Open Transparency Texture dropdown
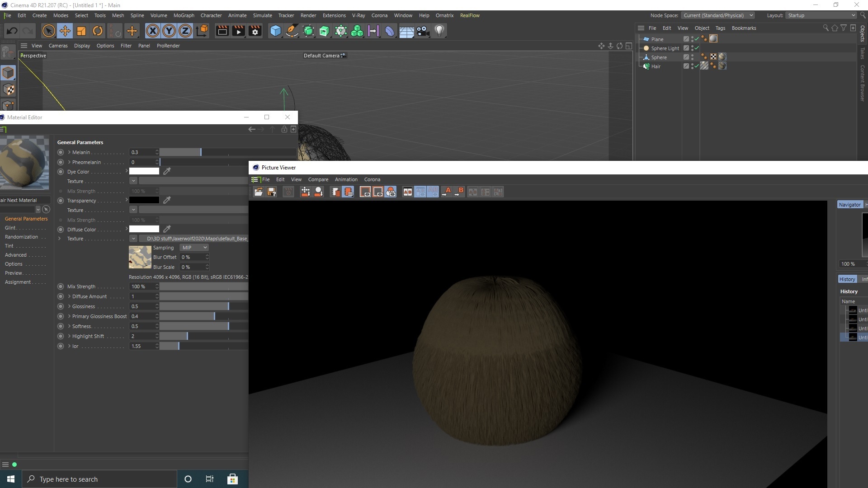The height and width of the screenshot is (488, 868). [x=133, y=210]
